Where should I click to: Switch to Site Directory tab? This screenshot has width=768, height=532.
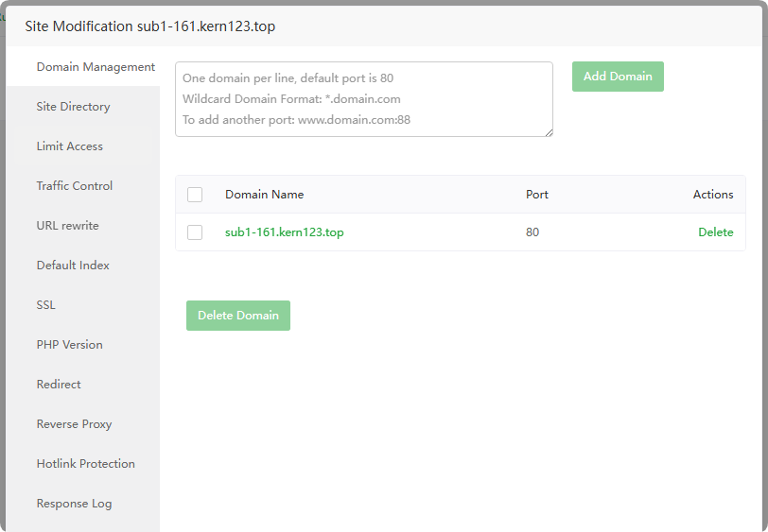[x=74, y=107]
